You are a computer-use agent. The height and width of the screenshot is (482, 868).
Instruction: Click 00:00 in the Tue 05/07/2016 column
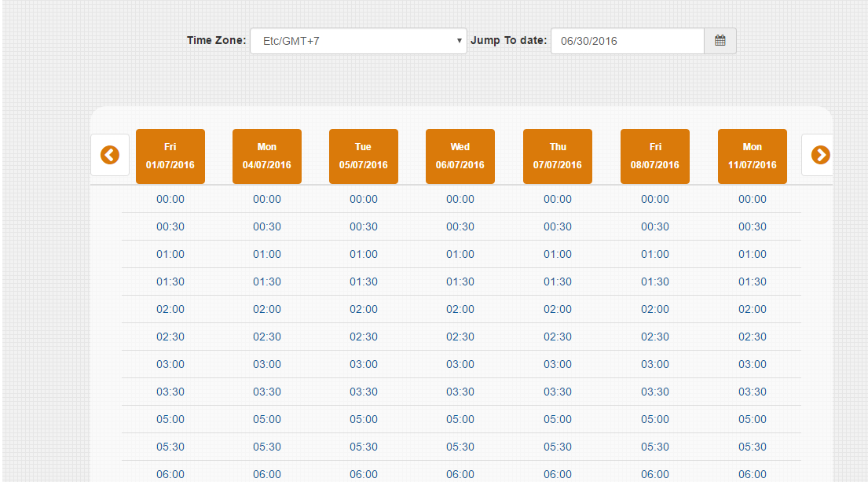pos(363,200)
